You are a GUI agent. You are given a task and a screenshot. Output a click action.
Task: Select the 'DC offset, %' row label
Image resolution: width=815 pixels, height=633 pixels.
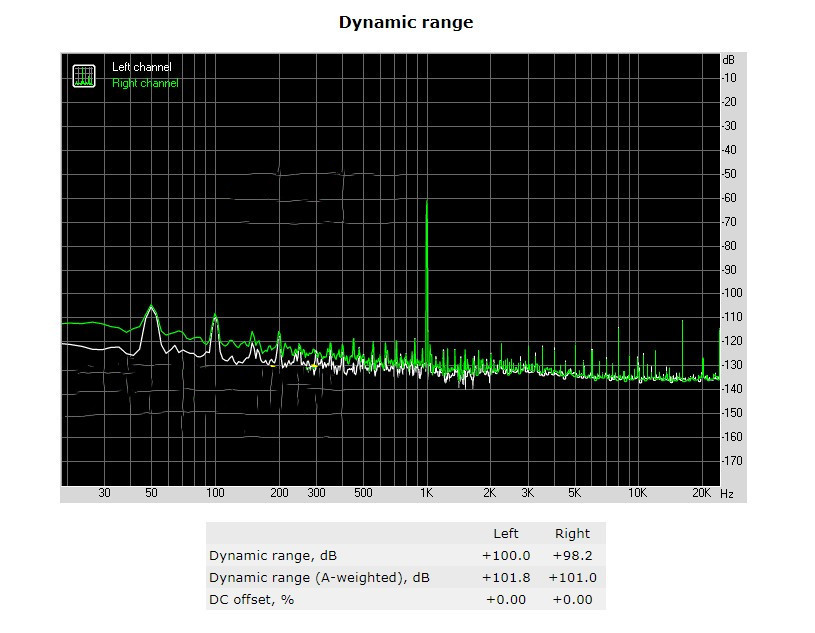(251, 599)
